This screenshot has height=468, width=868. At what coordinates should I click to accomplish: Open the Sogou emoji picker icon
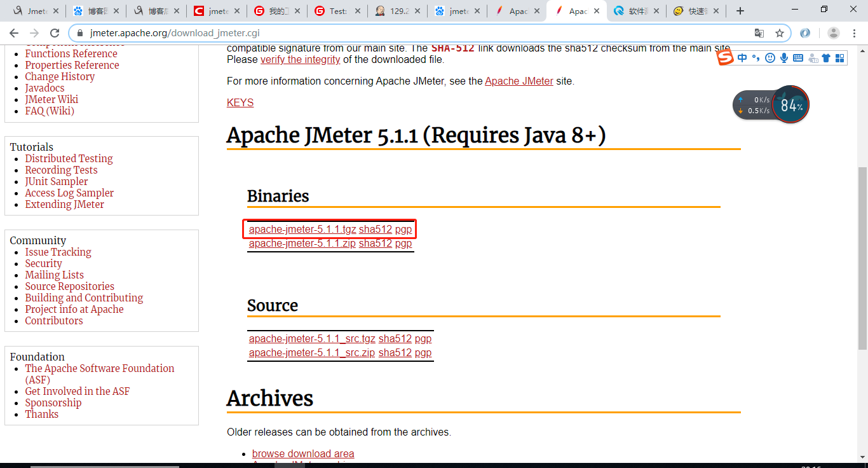coord(770,57)
